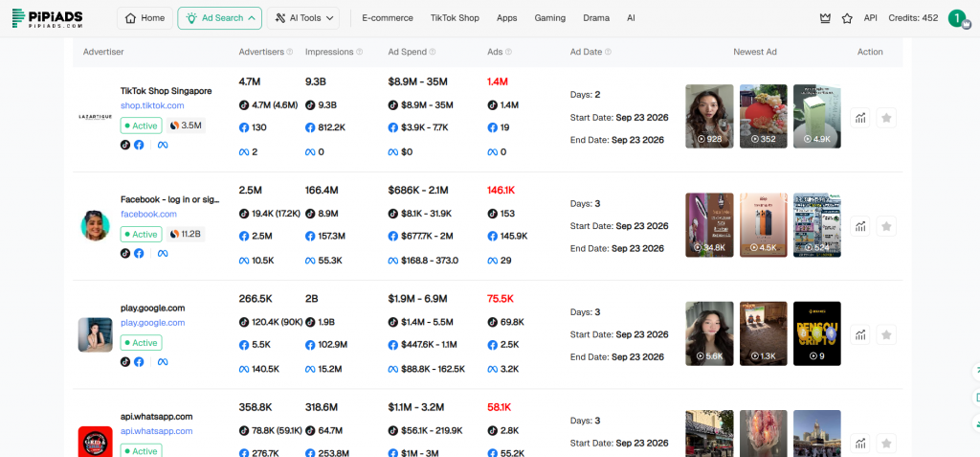Viewport: 980px width, 457px height.
Task: Show help for Impressions column
Action: pos(360,52)
